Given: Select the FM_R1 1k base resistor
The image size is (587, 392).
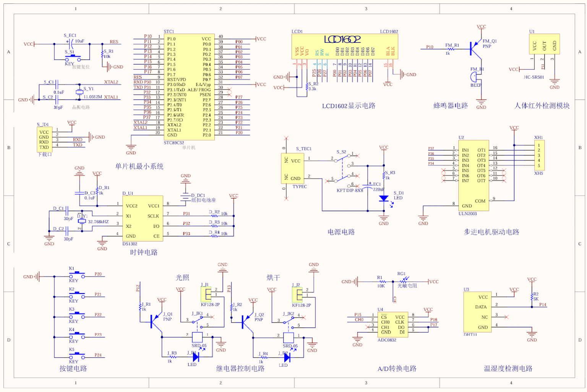Looking at the screenshot, I should (451, 49).
